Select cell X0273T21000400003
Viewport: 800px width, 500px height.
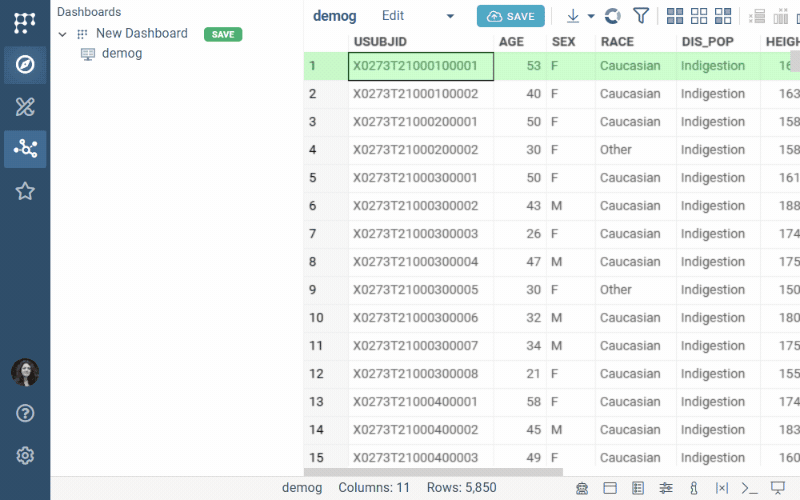pyautogui.click(x=421, y=457)
